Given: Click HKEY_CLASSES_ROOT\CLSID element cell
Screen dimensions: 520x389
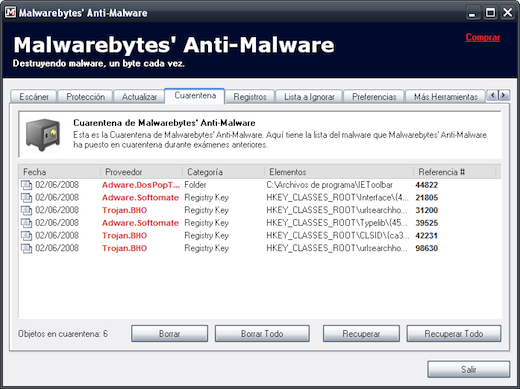Looking at the screenshot, I should pyautogui.click(x=337, y=235).
